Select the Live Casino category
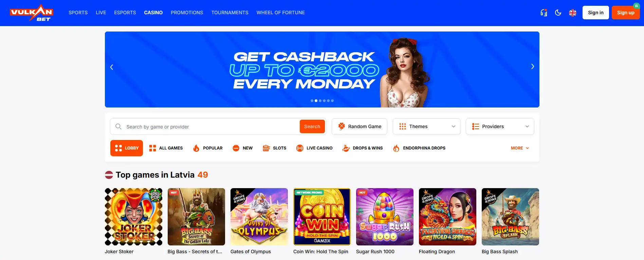Image resolution: width=644 pixels, height=260 pixels. point(314,148)
